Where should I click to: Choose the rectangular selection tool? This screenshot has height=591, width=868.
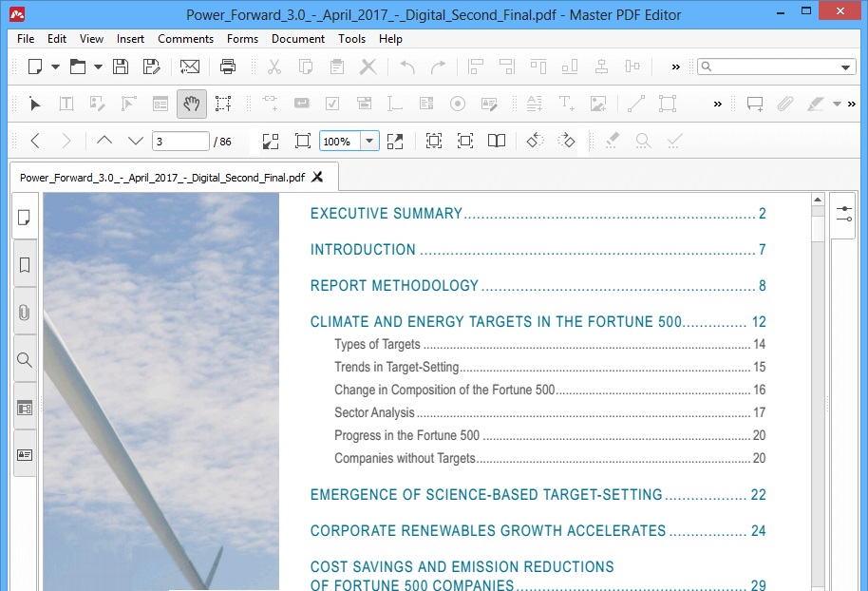pyautogui.click(x=223, y=104)
